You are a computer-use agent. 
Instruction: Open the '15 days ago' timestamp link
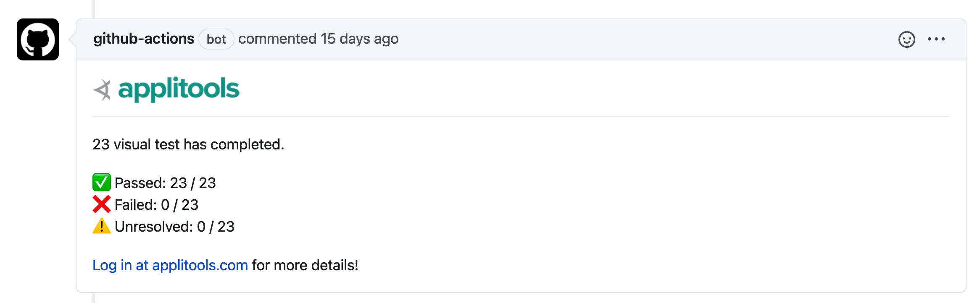tap(359, 39)
